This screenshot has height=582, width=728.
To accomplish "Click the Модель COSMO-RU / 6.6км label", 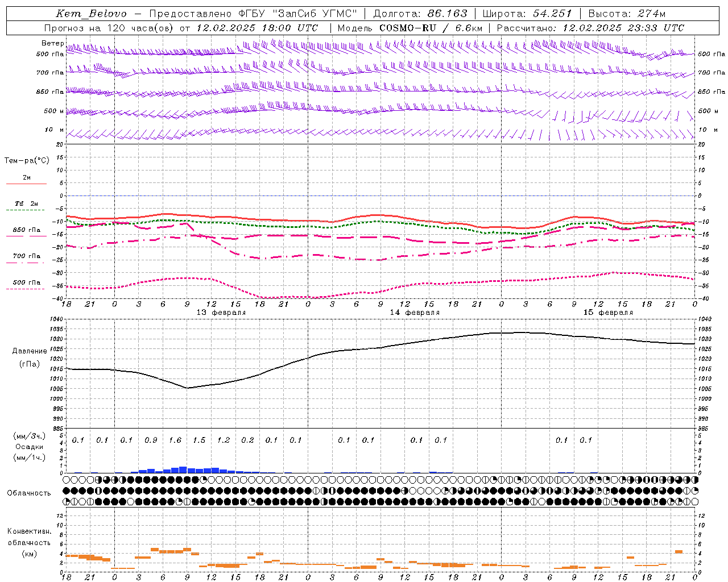I will click(x=410, y=28).
